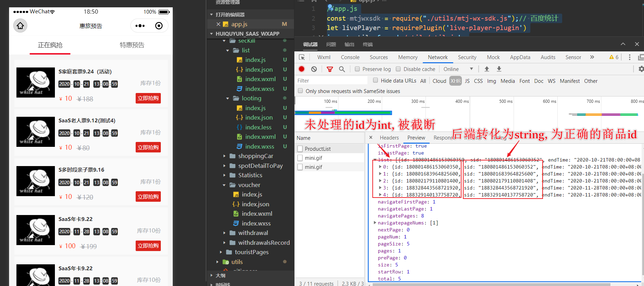Filter requests by WS type
The height and width of the screenshot is (286, 644).
(551, 81)
